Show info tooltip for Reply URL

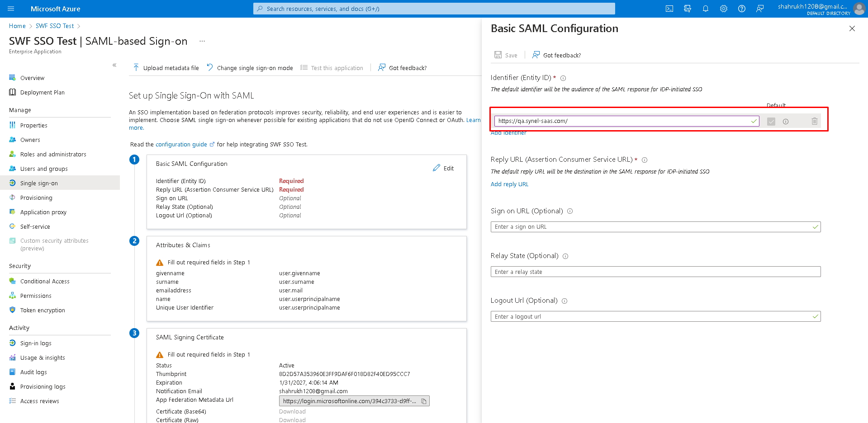click(x=645, y=160)
